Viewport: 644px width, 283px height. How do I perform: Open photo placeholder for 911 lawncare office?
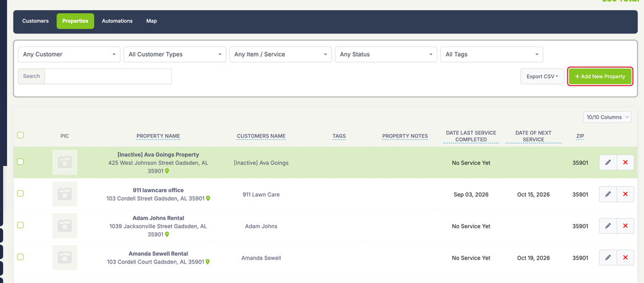[64, 194]
